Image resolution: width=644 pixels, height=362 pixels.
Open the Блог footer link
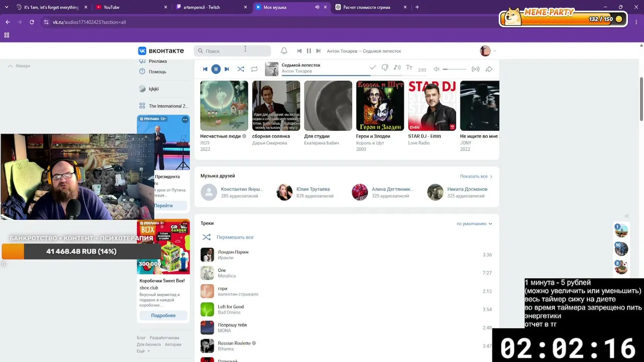pyautogui.click(x=141, y=338)
